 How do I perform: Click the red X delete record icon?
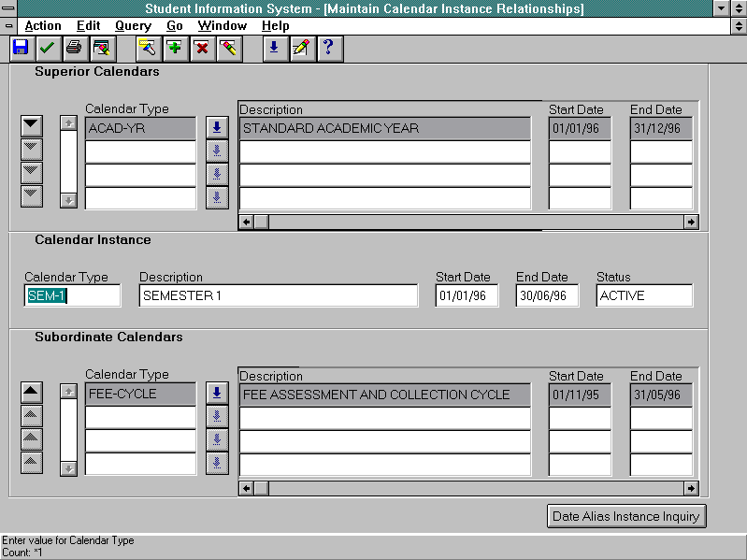pos(201,48)
